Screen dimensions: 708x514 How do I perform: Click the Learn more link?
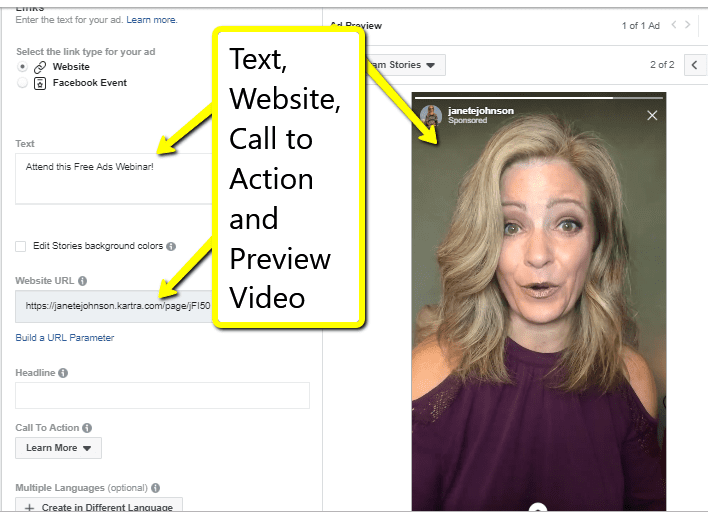pyautogui.click(x=151, y=20)
